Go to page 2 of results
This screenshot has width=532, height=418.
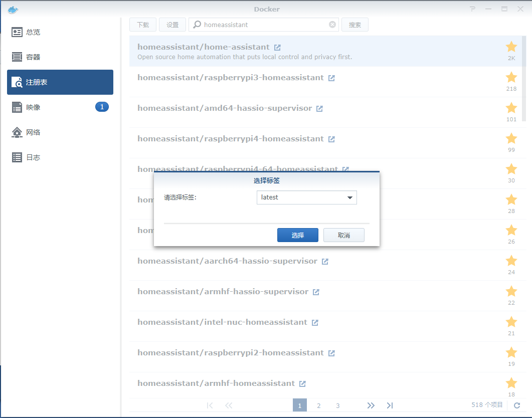318,405
